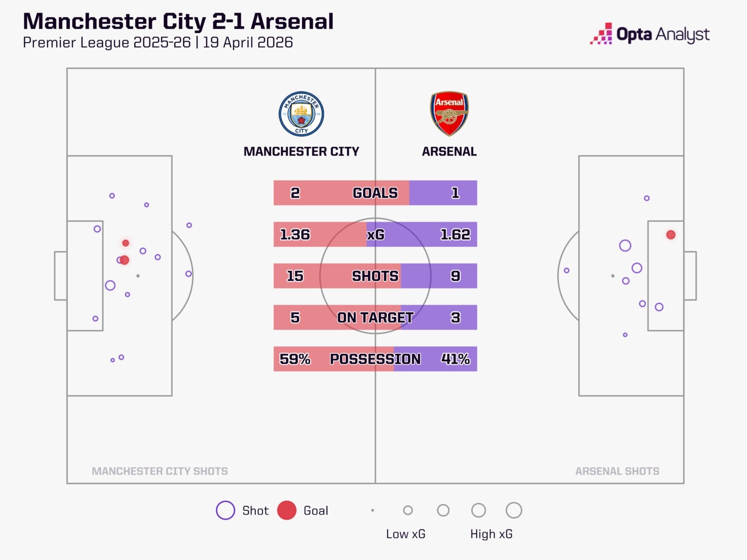Image resolution: width=747 pixels, height=560 pixels.
Task: Click the MANCHESTER CITY team name
Action: point(301,152)
